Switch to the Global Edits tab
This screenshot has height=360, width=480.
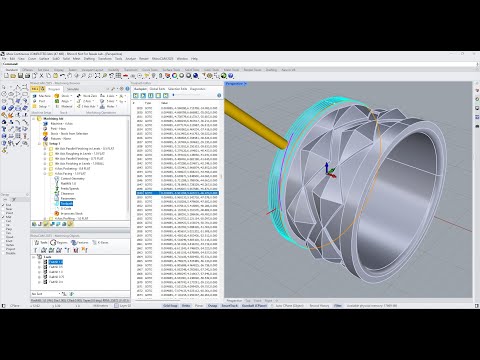pos(157,89)
